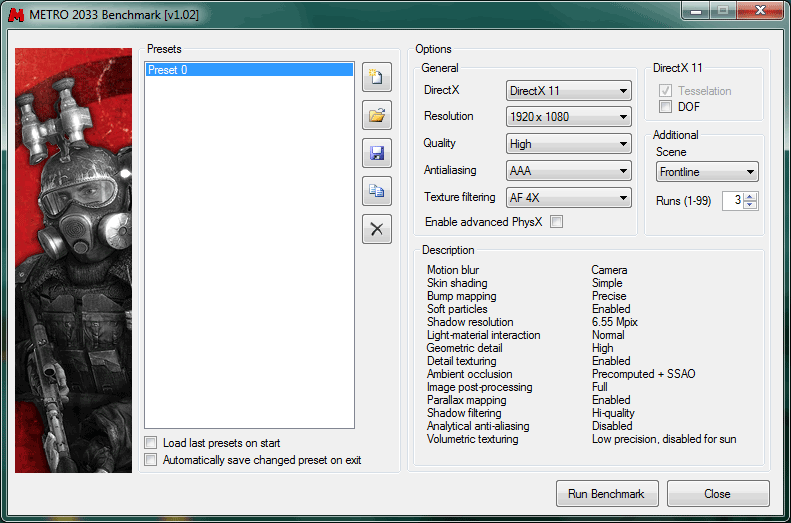Enable the DOF checkbox

pyautogui.click(x=665, y=107)
